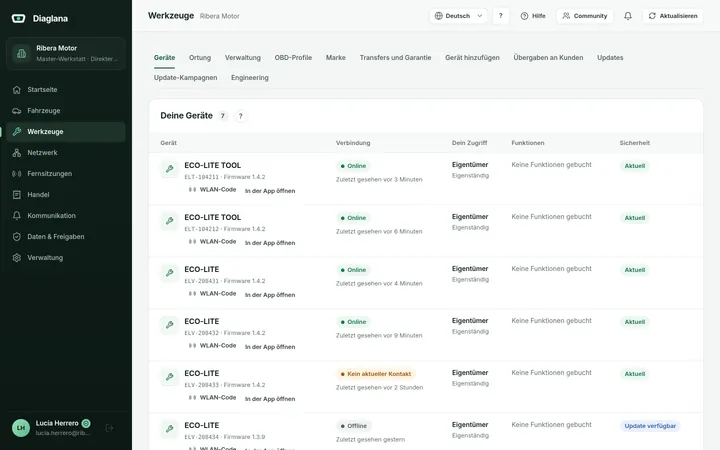Open WLAN-Code for device ELV-208432
Image resolution: width=720 pixels, height=450 pixels.
click(x=212, y=345)
